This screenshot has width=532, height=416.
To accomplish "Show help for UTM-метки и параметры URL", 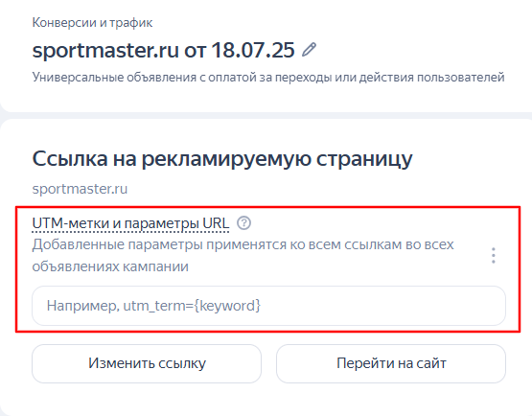I will point(243,223).
